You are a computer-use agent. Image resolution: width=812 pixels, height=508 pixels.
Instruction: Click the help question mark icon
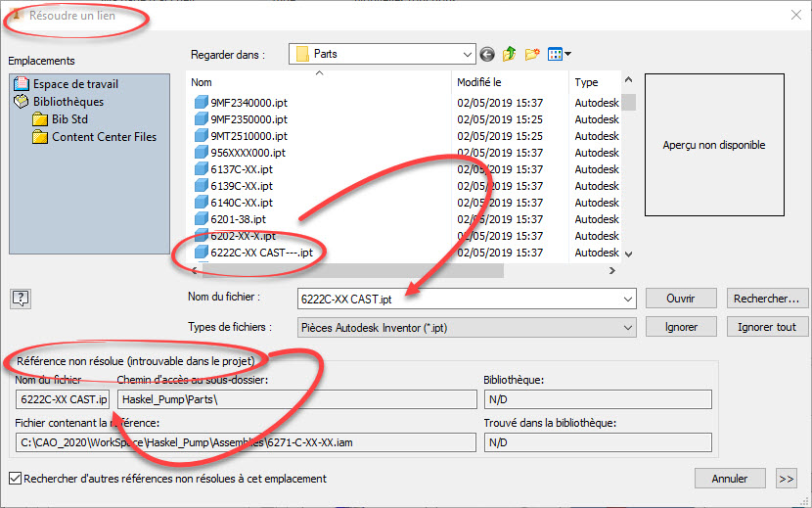[20, 299]
